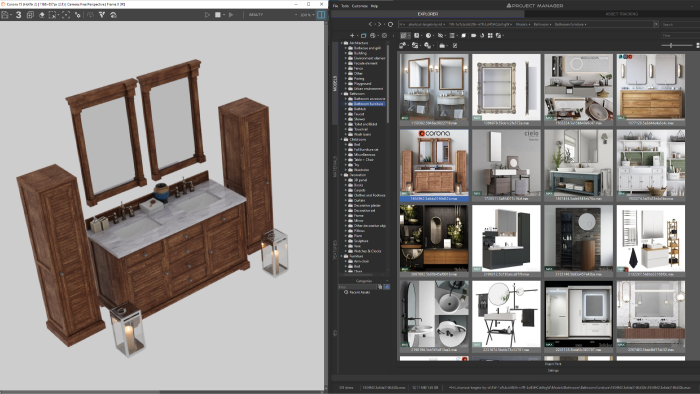
Task: Switch to the Explorer tab
Action: coord(428,14)
